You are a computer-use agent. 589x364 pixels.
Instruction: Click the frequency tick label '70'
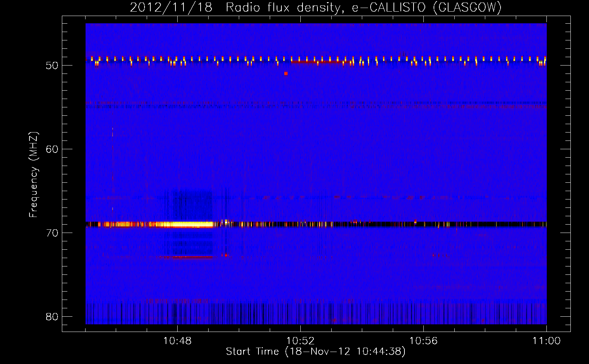(x=52, y=233)
